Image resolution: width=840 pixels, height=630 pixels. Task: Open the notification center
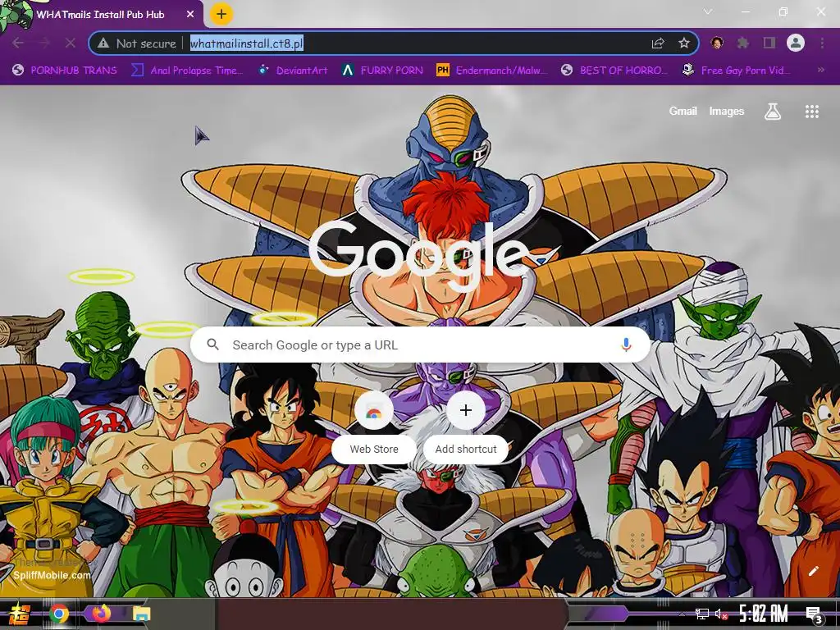pyautogui.click(x=814, y=614)
